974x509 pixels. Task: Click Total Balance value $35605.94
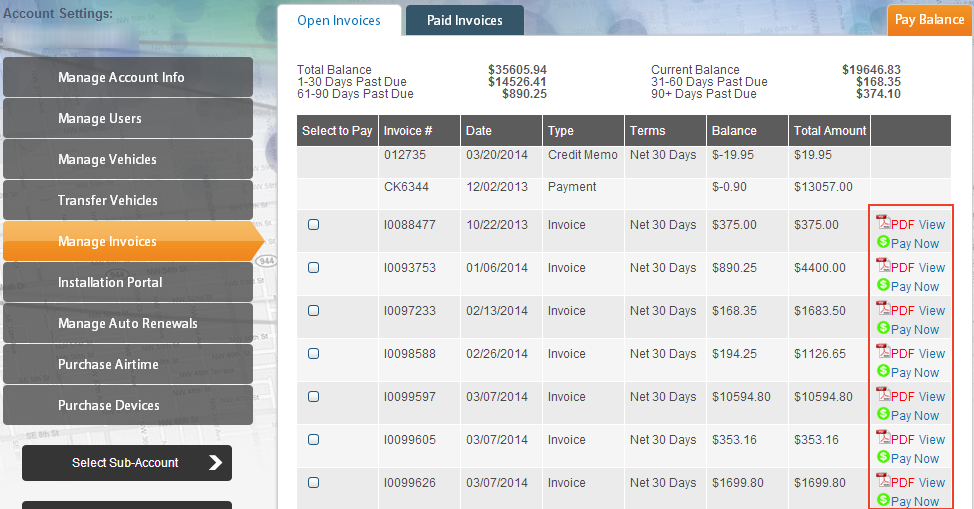coord(517,70)
